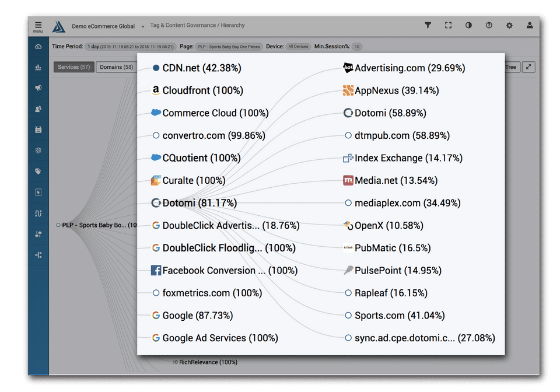Open the tag icon in sidebar
The width and height of the screenshot is (560, 392).
click(38, 171)
